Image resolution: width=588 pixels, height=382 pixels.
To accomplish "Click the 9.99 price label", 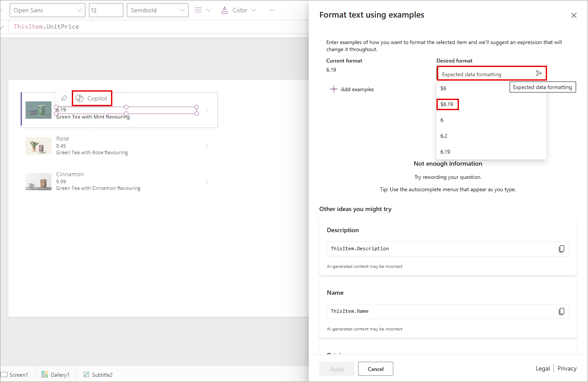I will pyautogui.click(x=61, y=182).
